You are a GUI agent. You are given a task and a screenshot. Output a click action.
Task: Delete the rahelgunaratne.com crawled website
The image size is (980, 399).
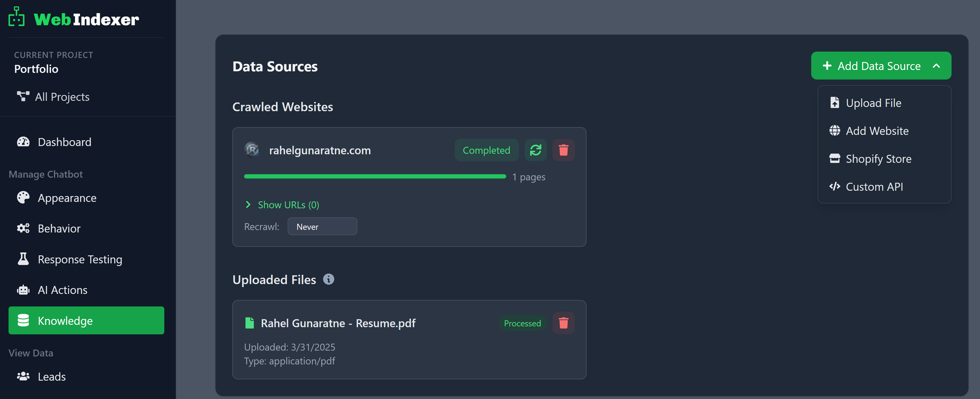pyautogui.click(x=563, y=150)
